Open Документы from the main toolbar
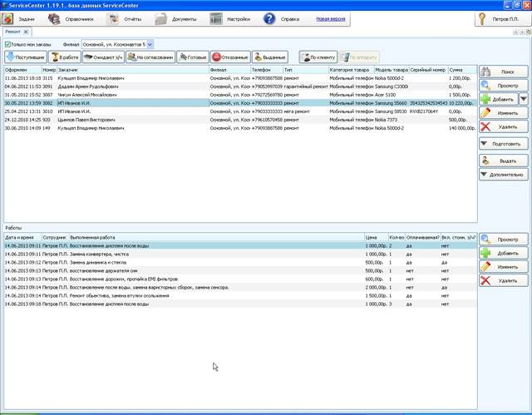The image size is (532, 415). tap(176, 19)
